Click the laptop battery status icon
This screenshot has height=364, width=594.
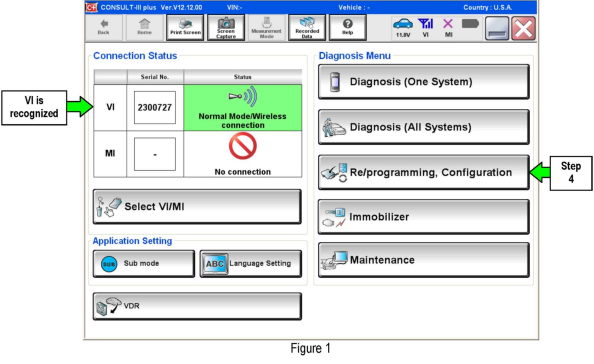(470, 24)
